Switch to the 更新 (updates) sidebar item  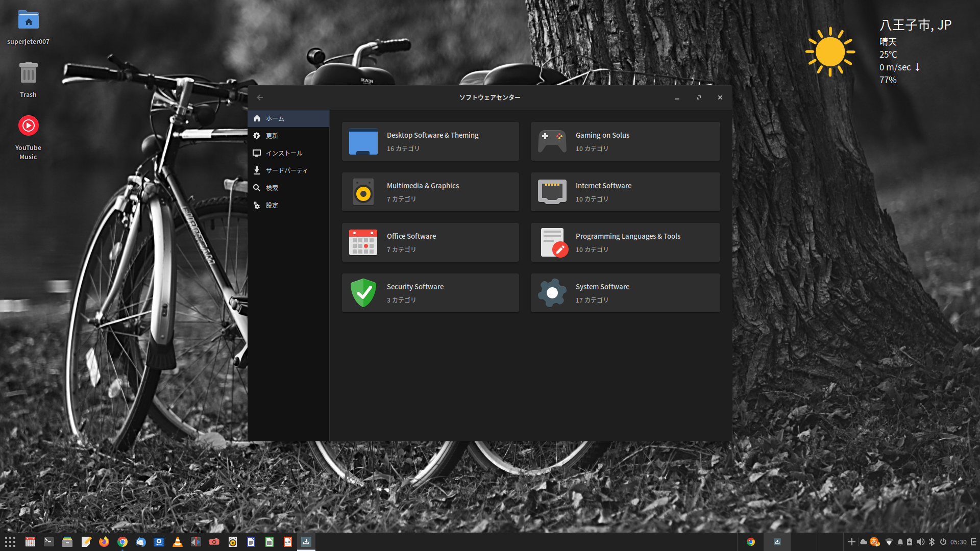tap(288, 136)
